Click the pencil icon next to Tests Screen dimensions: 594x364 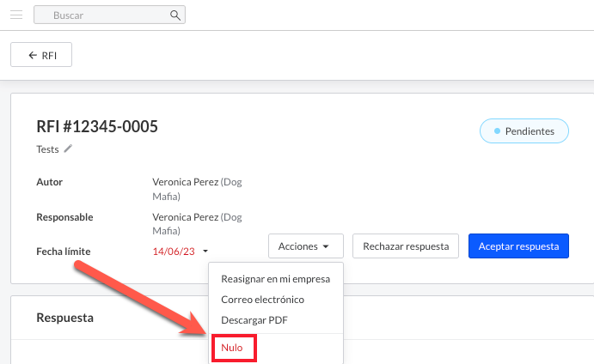(69, 149)
